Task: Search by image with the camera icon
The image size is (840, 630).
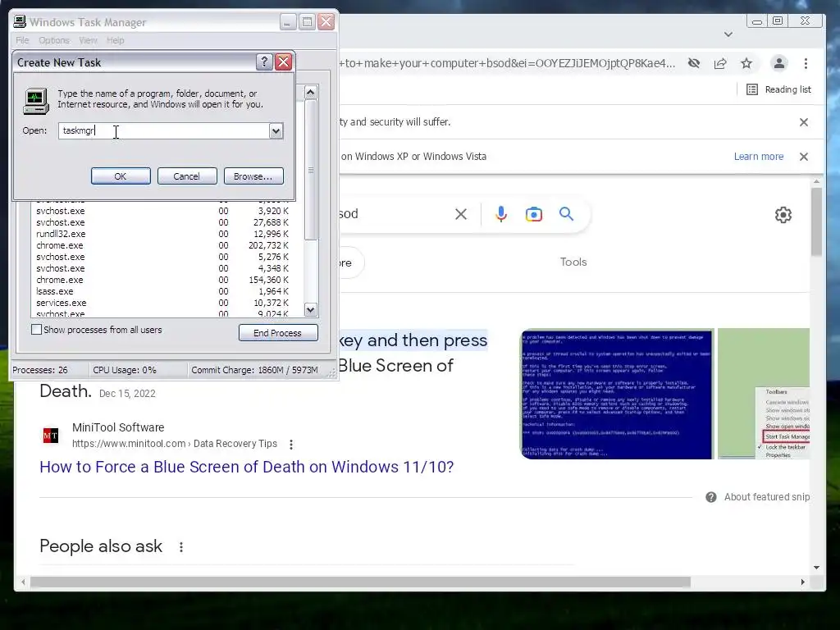Action: (x=533, y=214)
